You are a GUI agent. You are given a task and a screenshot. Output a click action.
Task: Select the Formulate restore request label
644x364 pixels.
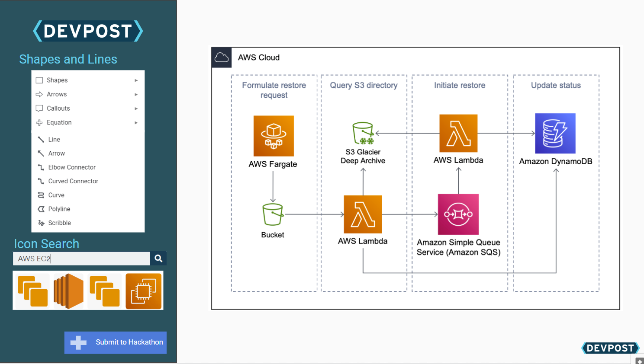pyautogui.click(x=274, y=90)
